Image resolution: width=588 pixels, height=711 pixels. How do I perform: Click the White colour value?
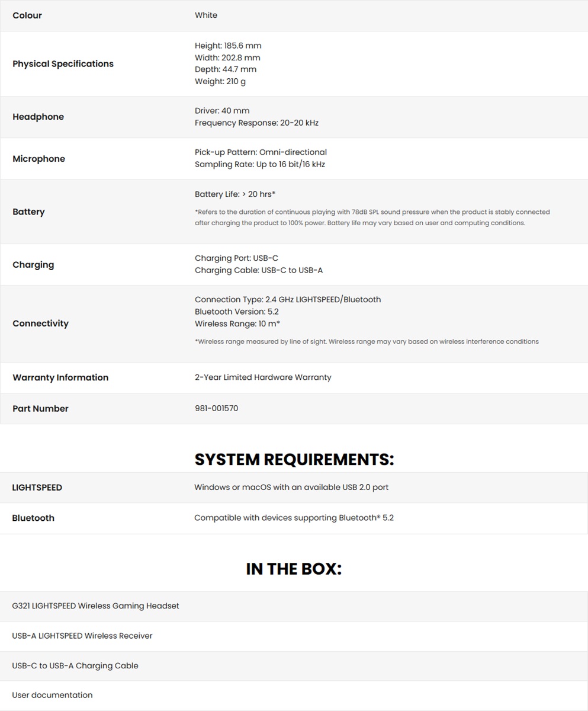(x=206, y=15)
